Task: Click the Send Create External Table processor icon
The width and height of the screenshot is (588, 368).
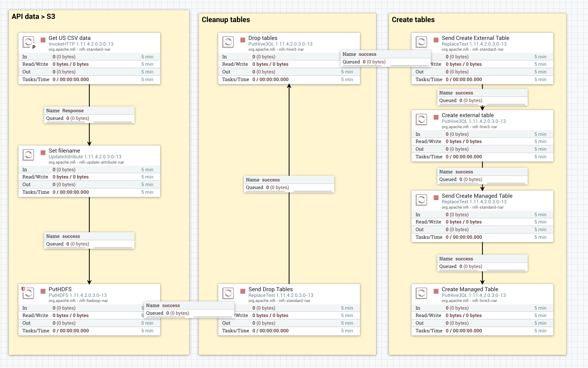Action: [x=421, y=42]
